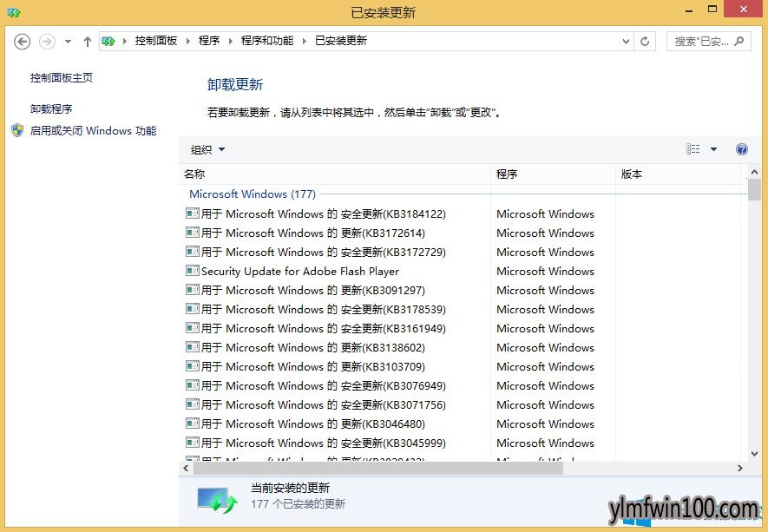
Task: Open the 组织 dropdown menu
Action: (207, 149)
